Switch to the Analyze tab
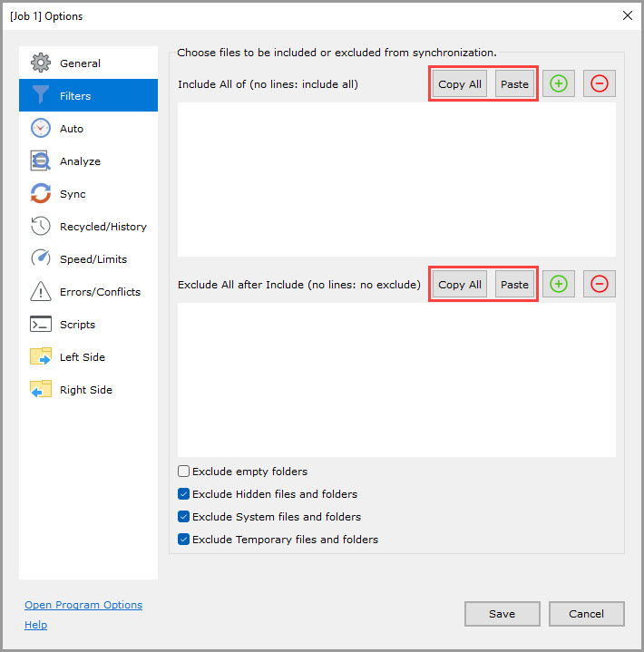Image resolution: width=644 pixels, height=652 pixels. (80, 161)
